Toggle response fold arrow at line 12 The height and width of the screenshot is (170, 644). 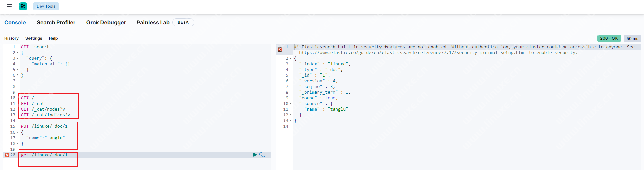(291, 115)
